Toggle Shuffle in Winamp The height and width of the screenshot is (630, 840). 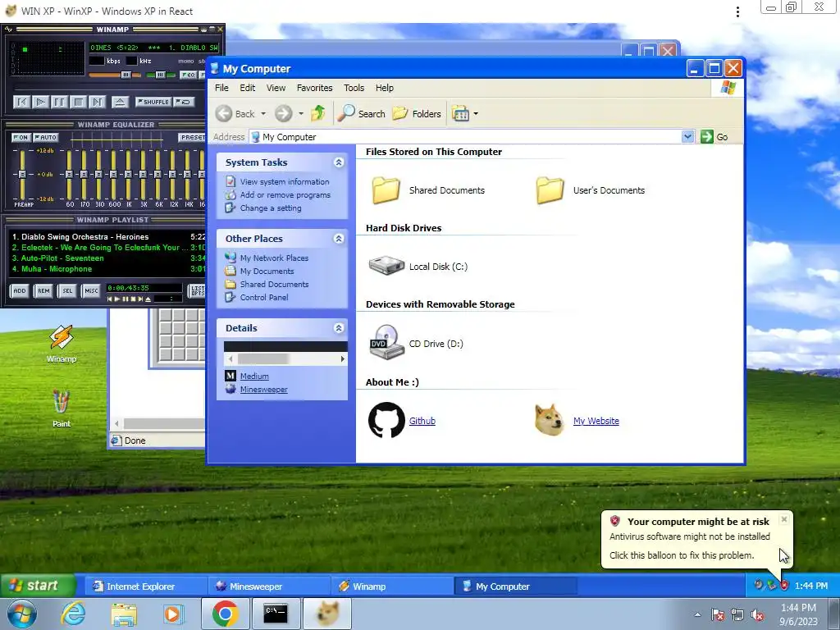pyautogui.click(x=153, y=102)
